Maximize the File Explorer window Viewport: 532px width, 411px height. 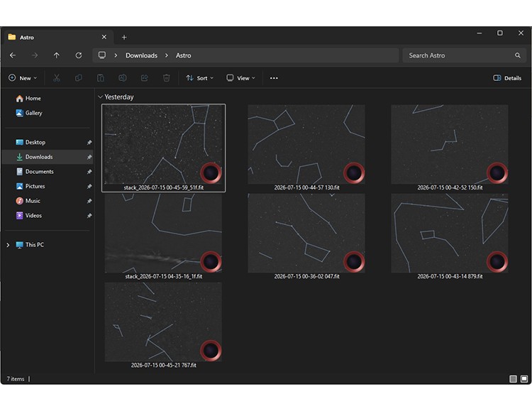(500, 33)
